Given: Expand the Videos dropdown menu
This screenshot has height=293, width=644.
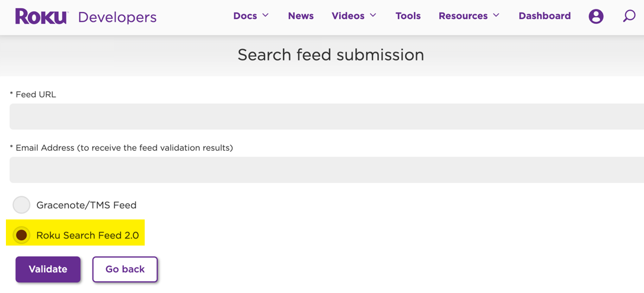Looking at the screenshot, I should click(353, 15).
